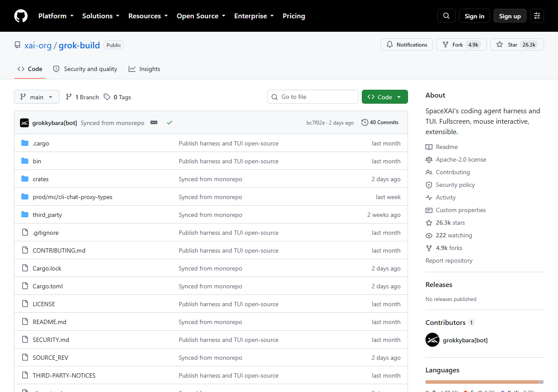Click the grokkybara[bot] contributor avatar
The width and height of the screenshot is (558, 392).
tap(432, 340)
